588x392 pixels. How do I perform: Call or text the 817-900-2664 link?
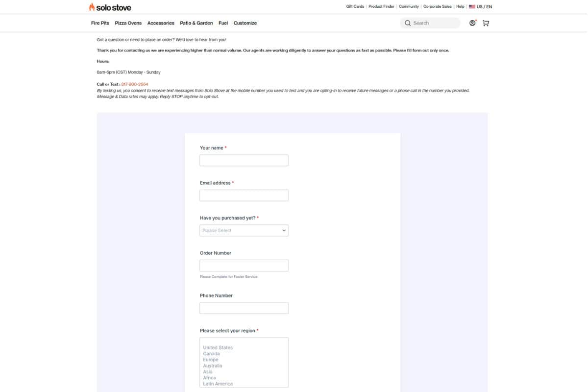134,84
